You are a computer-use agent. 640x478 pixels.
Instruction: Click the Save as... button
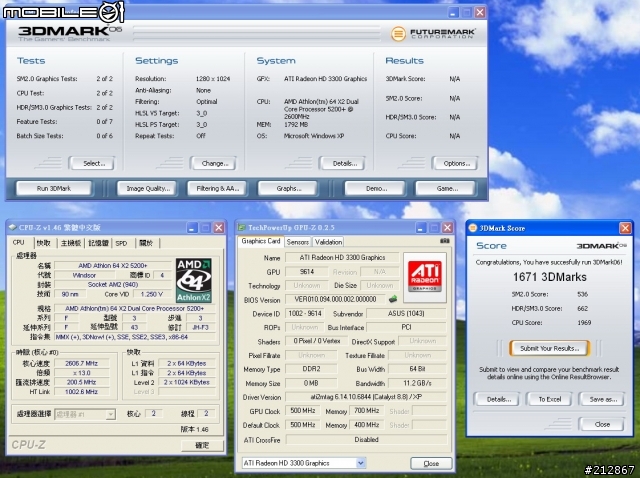(x=602, y=399)
